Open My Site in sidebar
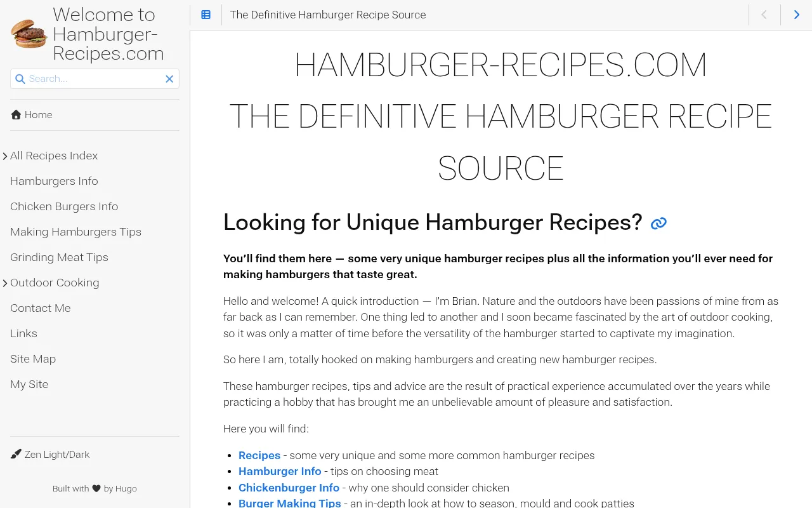 [x=29, y=384]
